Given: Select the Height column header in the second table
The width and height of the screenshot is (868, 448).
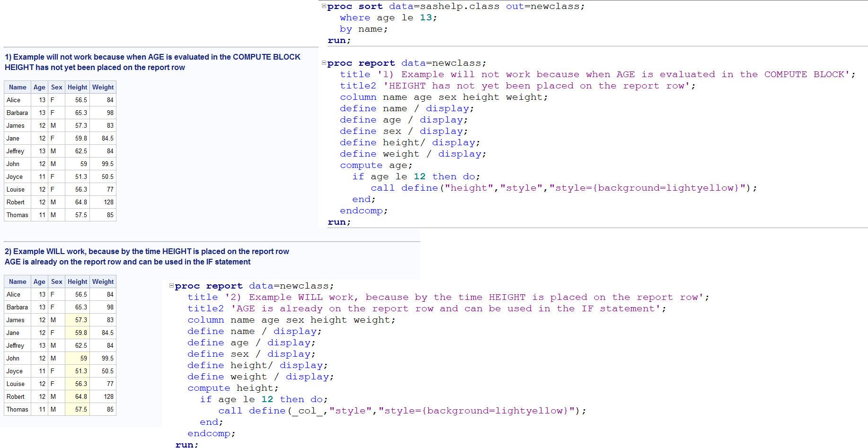Looking at the screenshot, I should click(77, 281).
